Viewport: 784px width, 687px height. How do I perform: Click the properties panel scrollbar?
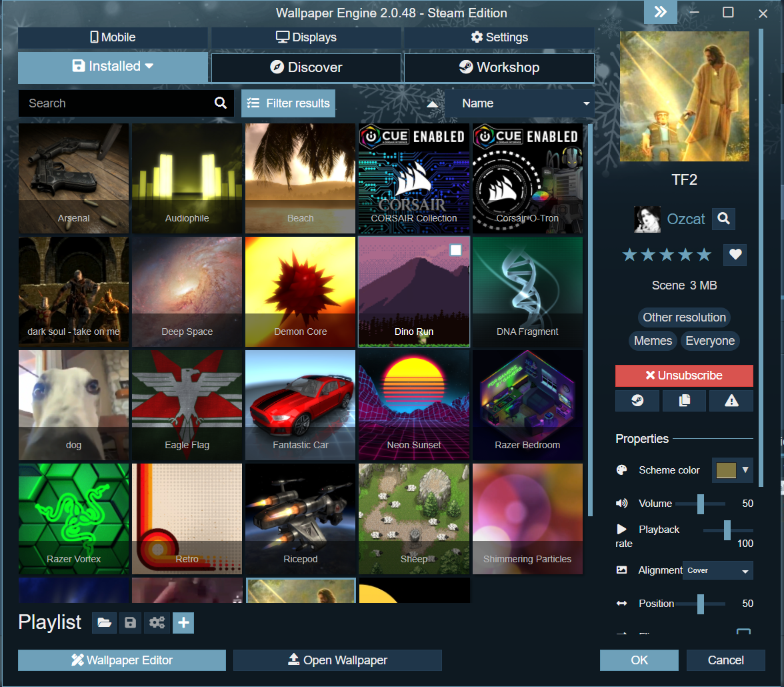click(x=761, y=257)
